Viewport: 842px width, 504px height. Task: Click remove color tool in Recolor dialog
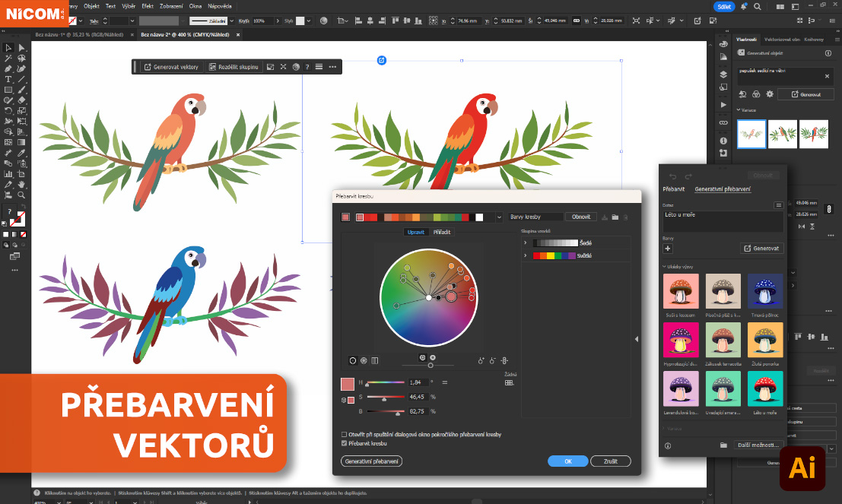[x=492, y=360]
